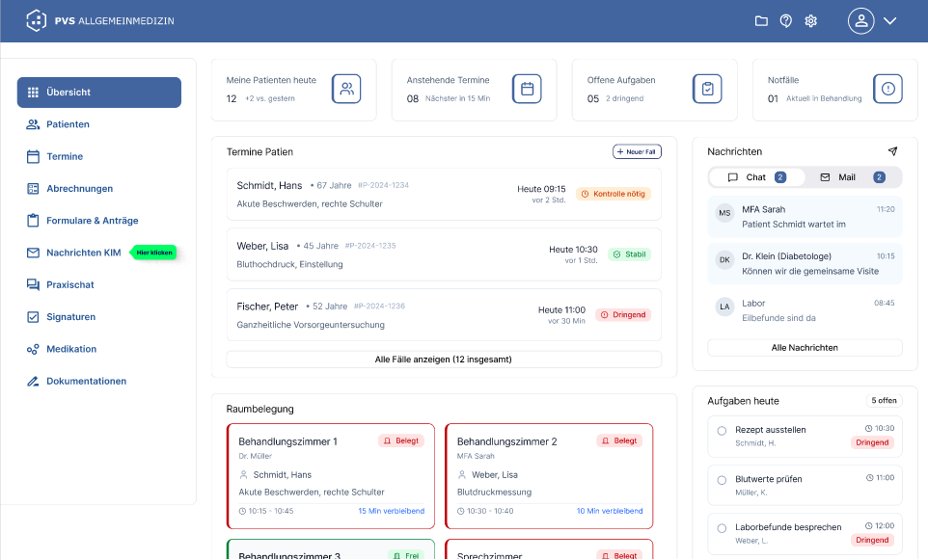Viewport: 928px width, 560px height.
Task: Check off Laborbefunde besprechen task
Action: point(722,528)
